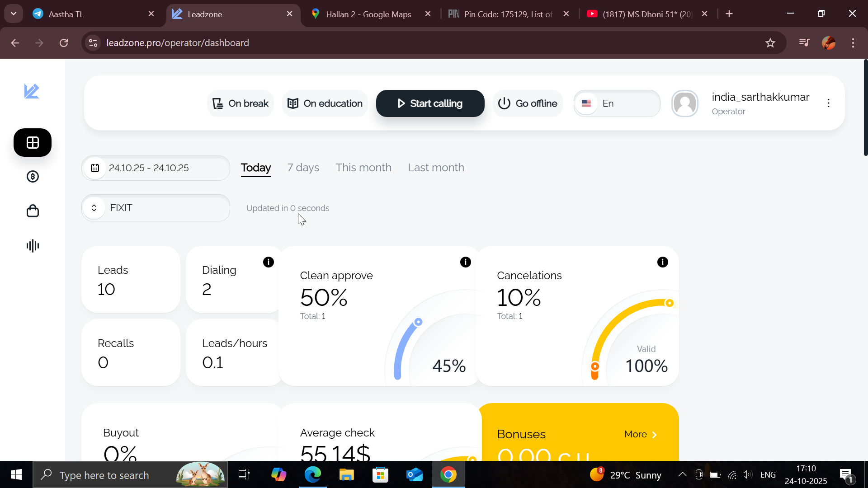Open the audio waveform sidebar icon
The width and height of the screenshot is (868, 488).
33,246
